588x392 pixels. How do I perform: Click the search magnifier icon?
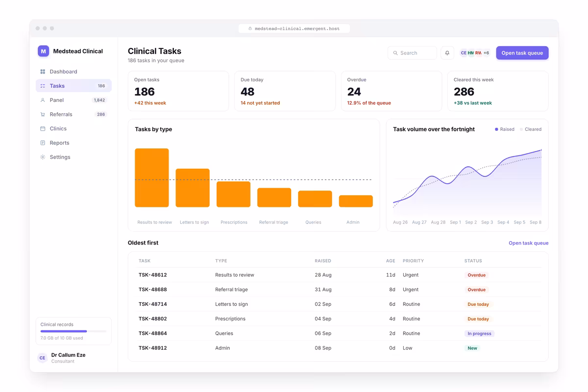pyautogui.click(x=395, y=53)
